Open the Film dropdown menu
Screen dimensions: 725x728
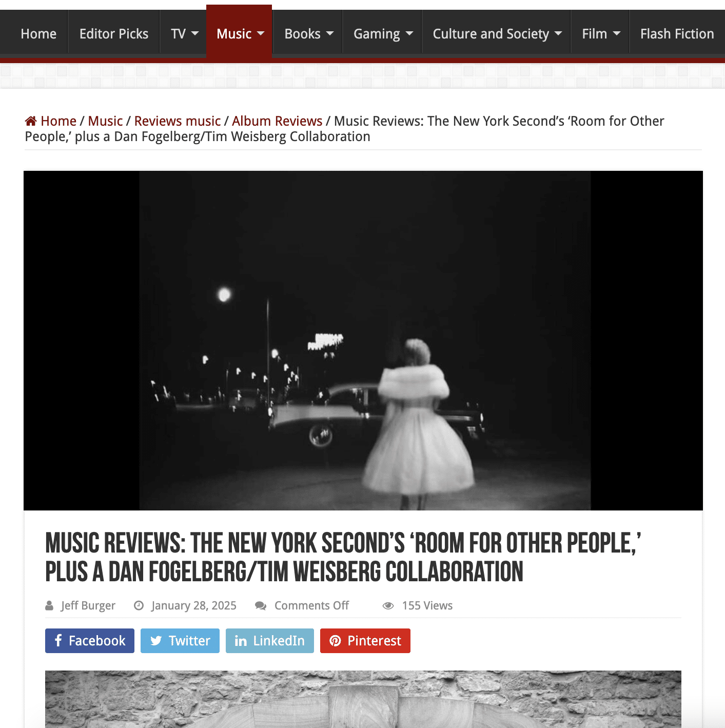click(x=601, y=34)
